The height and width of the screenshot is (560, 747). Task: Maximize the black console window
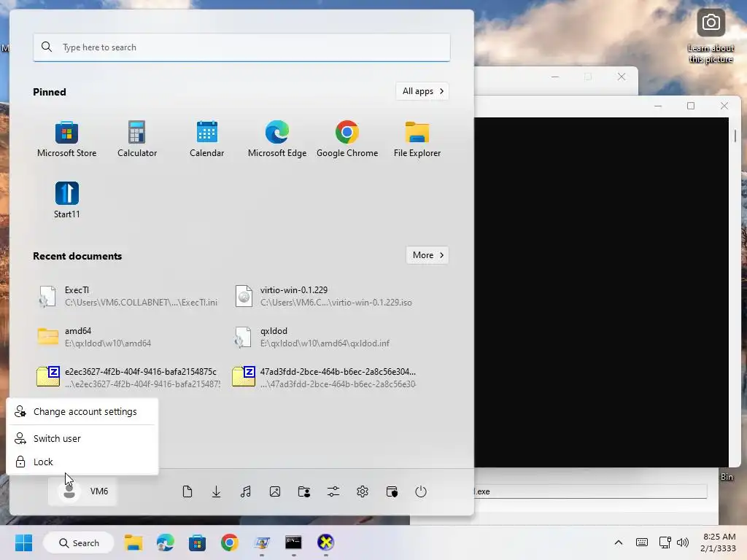pyautogui.click(x=691, y=106)
